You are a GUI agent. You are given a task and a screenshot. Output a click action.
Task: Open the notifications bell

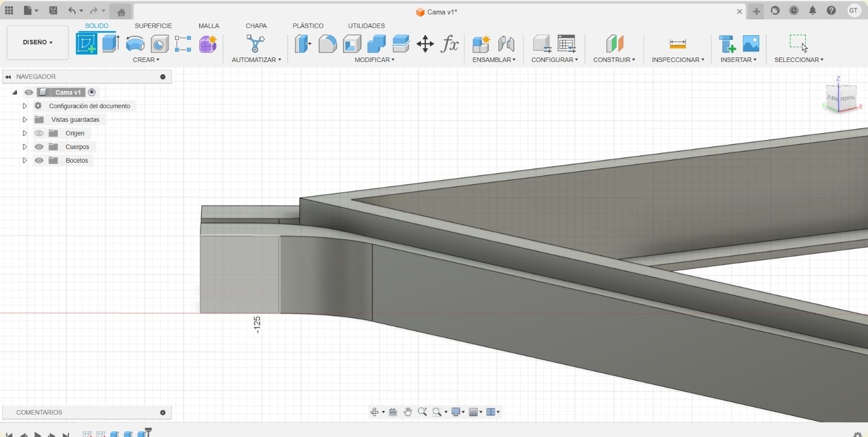click(813, 10)
